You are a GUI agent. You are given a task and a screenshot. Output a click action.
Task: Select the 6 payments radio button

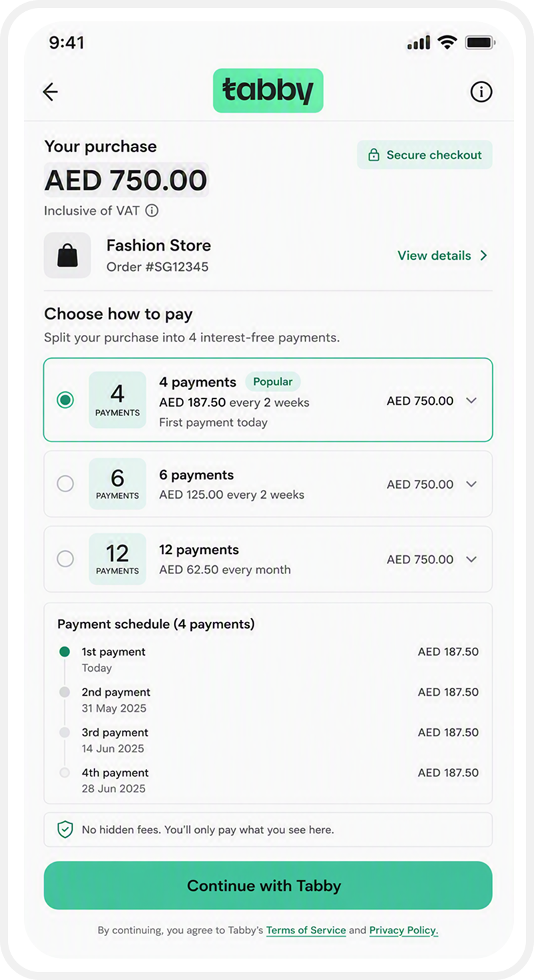[65, 484]
